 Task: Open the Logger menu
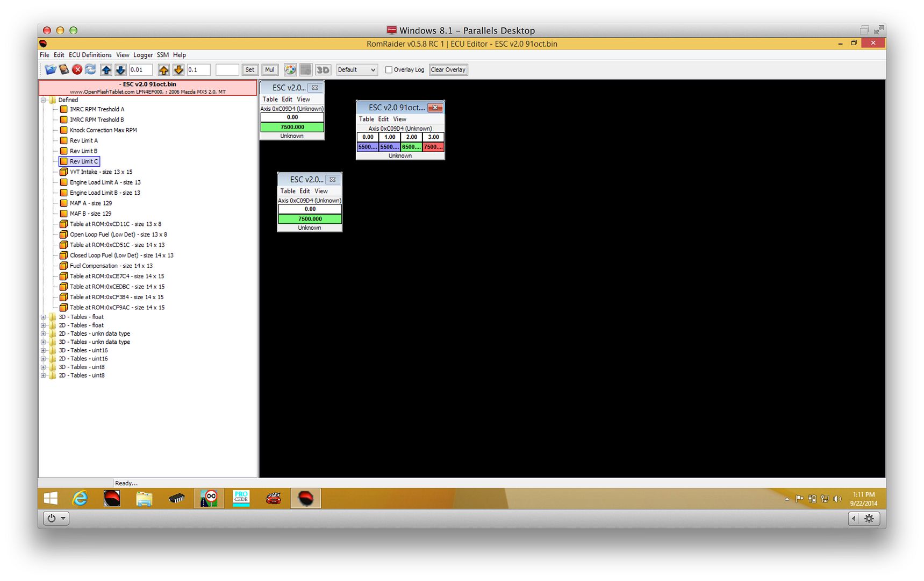pos(142,55)
